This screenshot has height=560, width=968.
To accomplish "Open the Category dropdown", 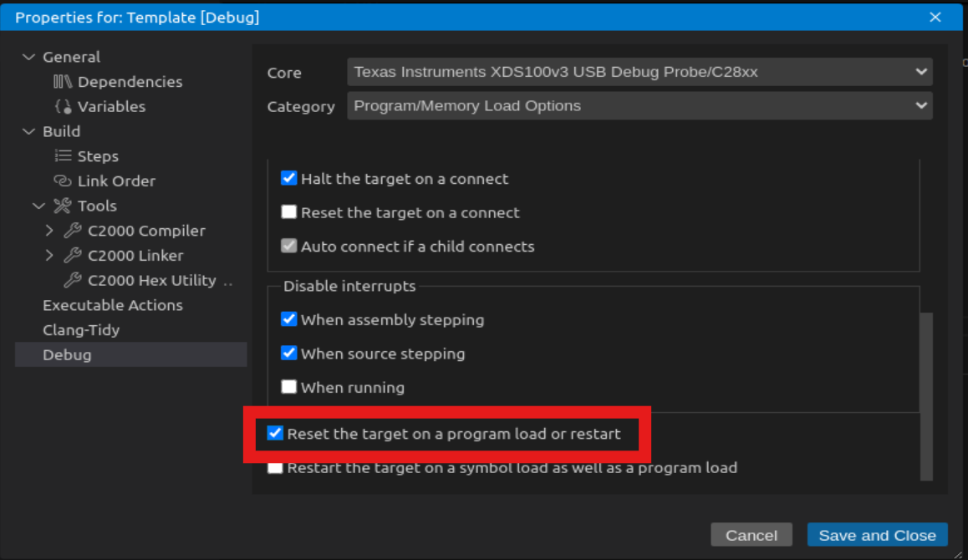I will click(639, 105).
